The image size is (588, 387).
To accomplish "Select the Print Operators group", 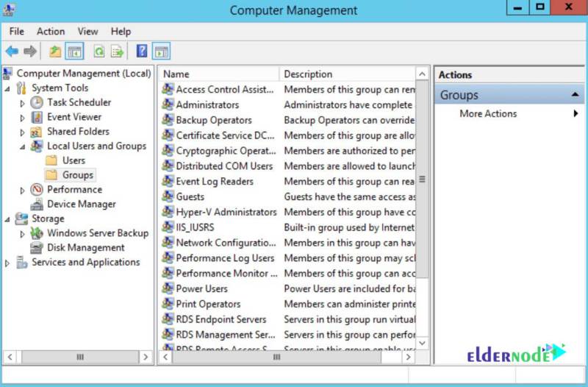I will [208, 304].
